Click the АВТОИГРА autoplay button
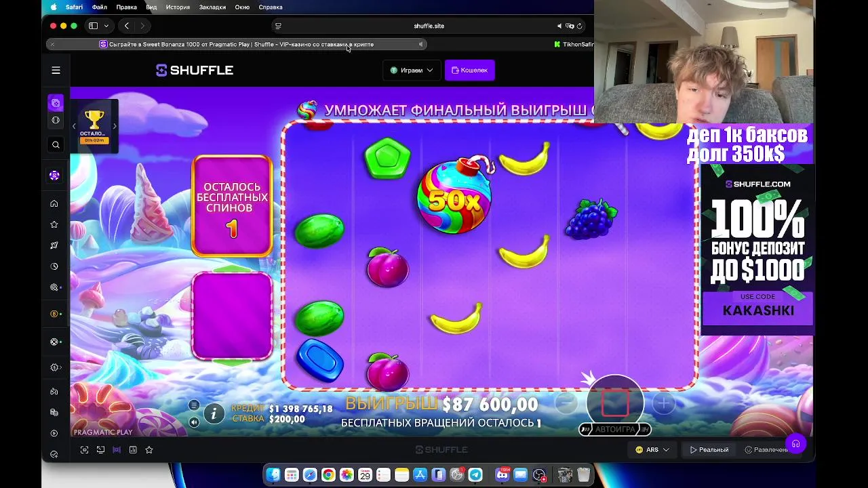The height and width of the screenshot is (488, 868). click(615, 429)
